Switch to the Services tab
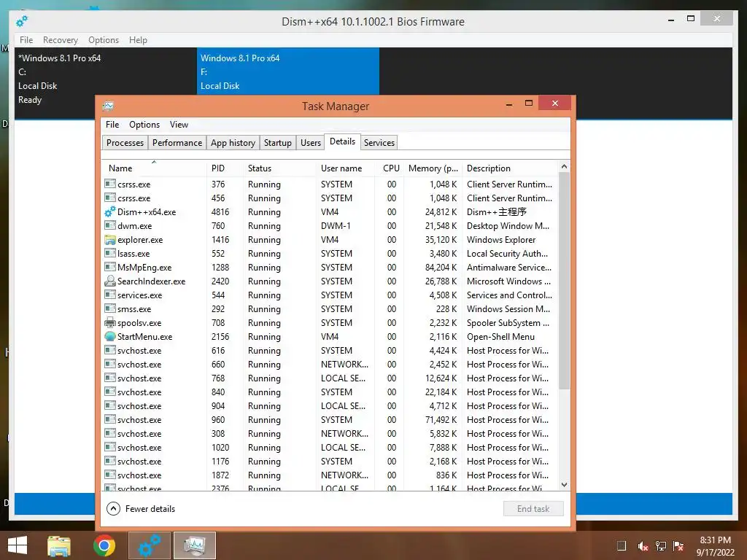This screenshot has height=560, width=747. 379,143
